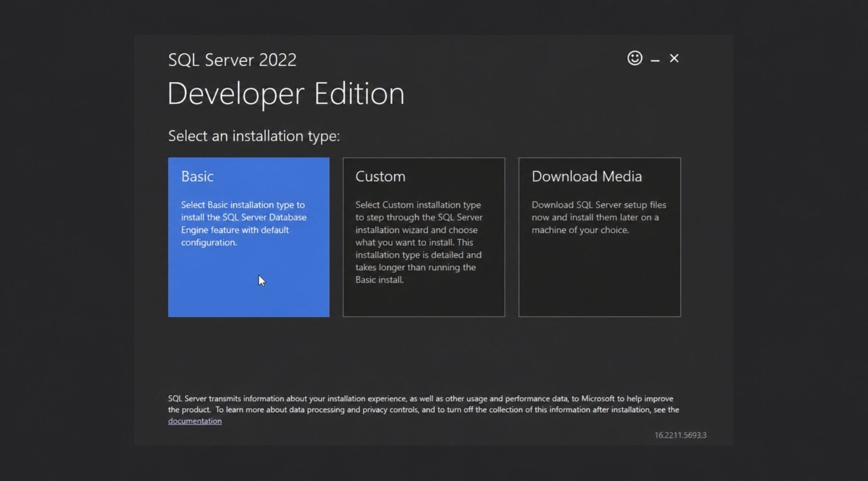Click the smiley feedback icon
The width and height of the screenshot is (868, 481).
pos(635,58)
